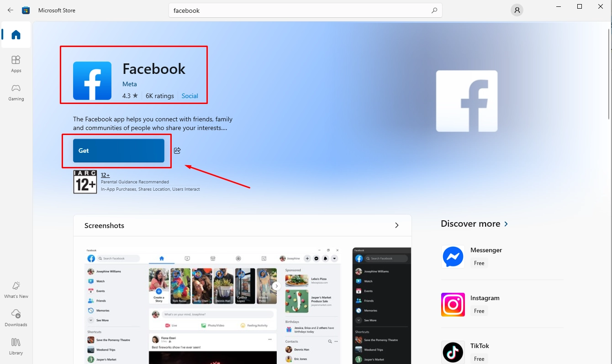Click the Screenshots section heading
The height and width of the screenshot is (364, 612).
click(x=104, y=225)
